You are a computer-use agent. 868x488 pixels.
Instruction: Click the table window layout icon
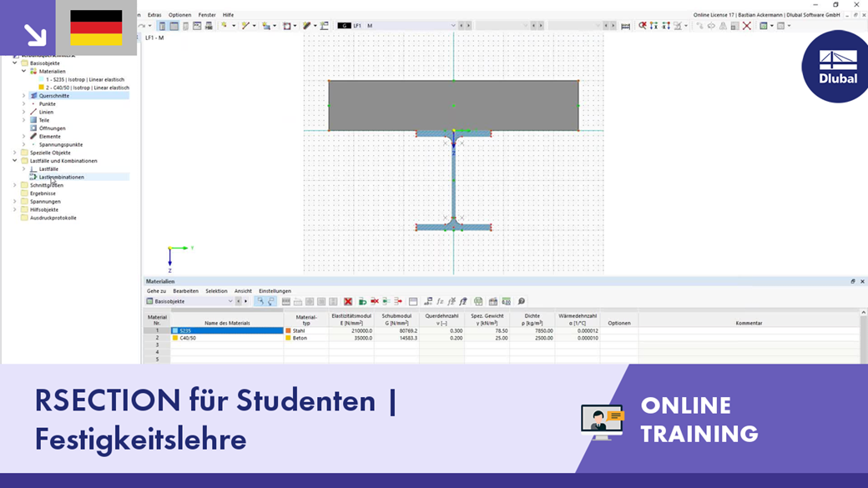(x=413, y=301)
